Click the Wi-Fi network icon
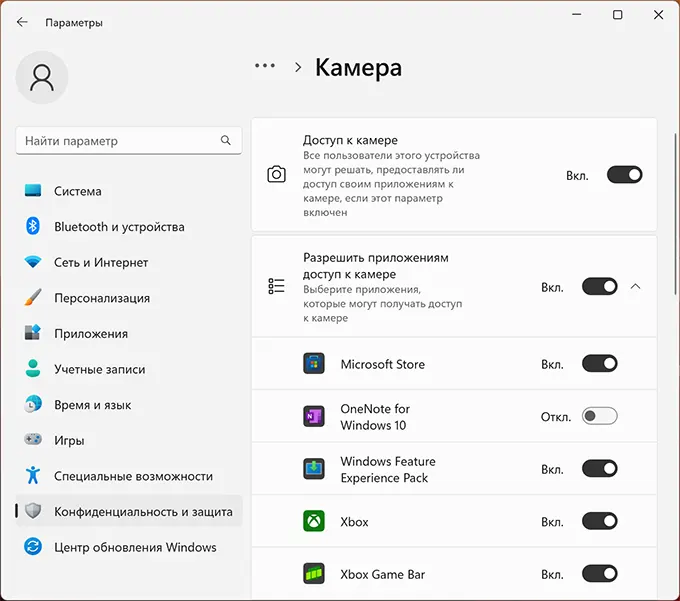This screenshot has width=680, height=601. point(33,262)
